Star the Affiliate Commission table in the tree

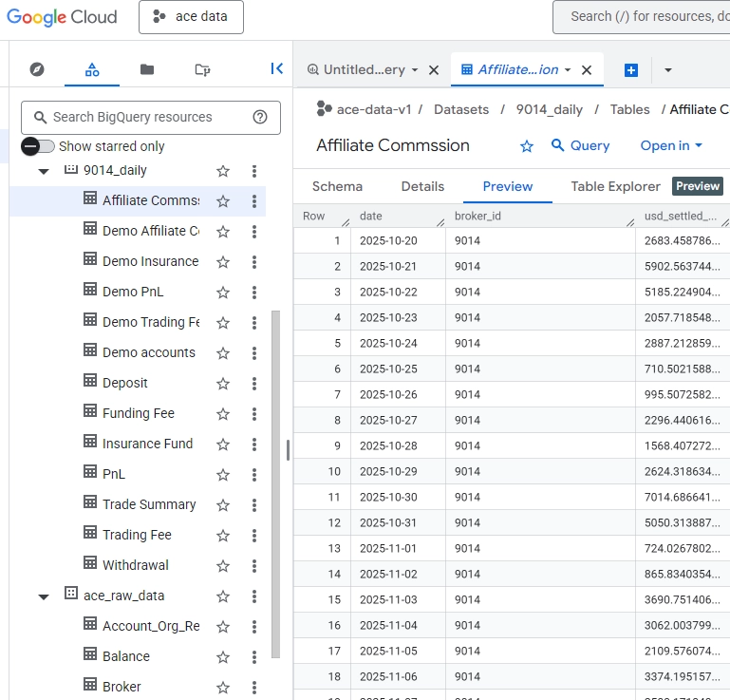point(223,201)
